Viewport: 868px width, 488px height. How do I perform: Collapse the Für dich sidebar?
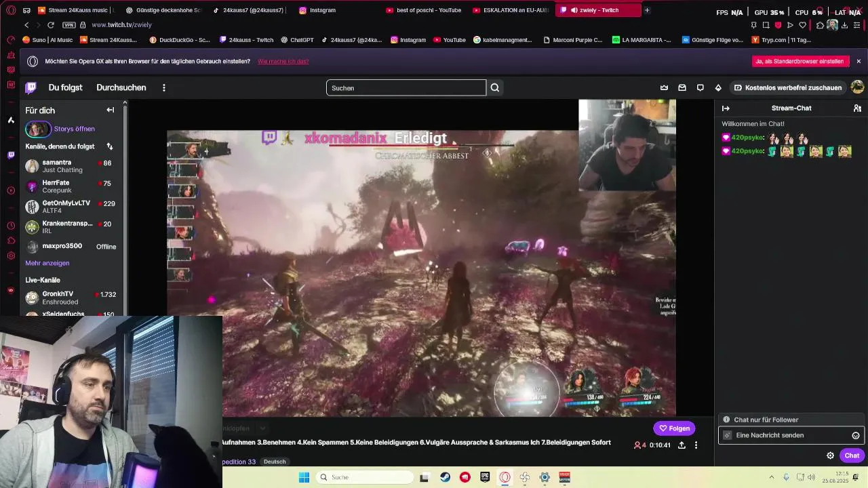(x=111, y=110)
